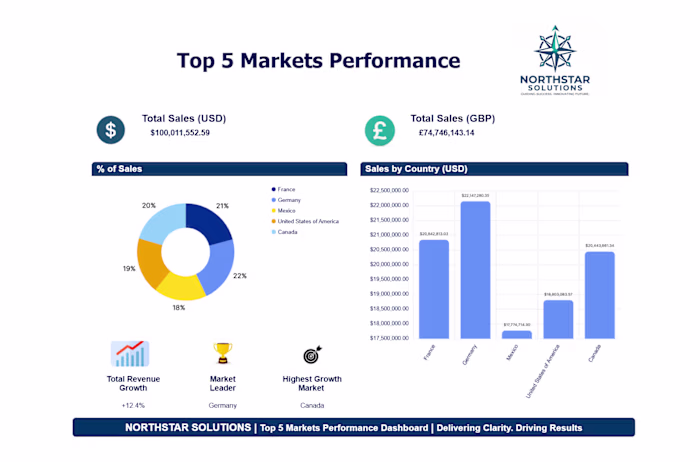This screenshot has width=700, height=462.
Task: Click the $21,000,000.00 axis label
Action: point(389,235)
